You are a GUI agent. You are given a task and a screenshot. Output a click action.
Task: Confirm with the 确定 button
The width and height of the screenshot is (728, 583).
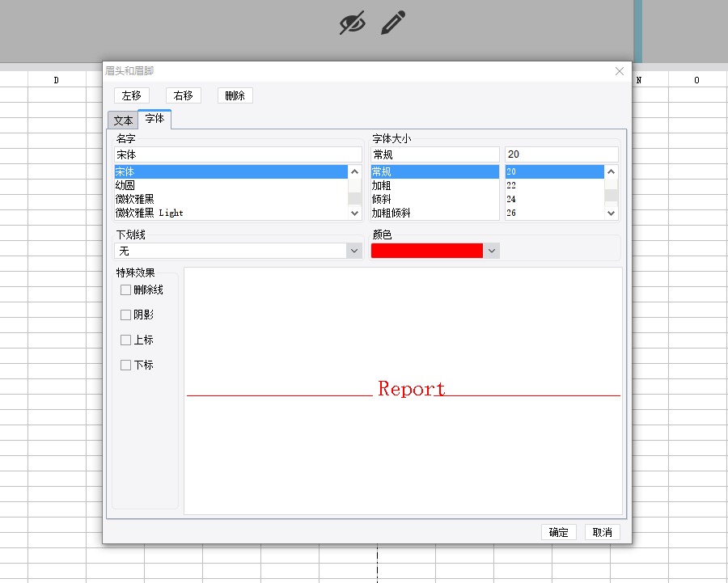(x=558, y=532)
